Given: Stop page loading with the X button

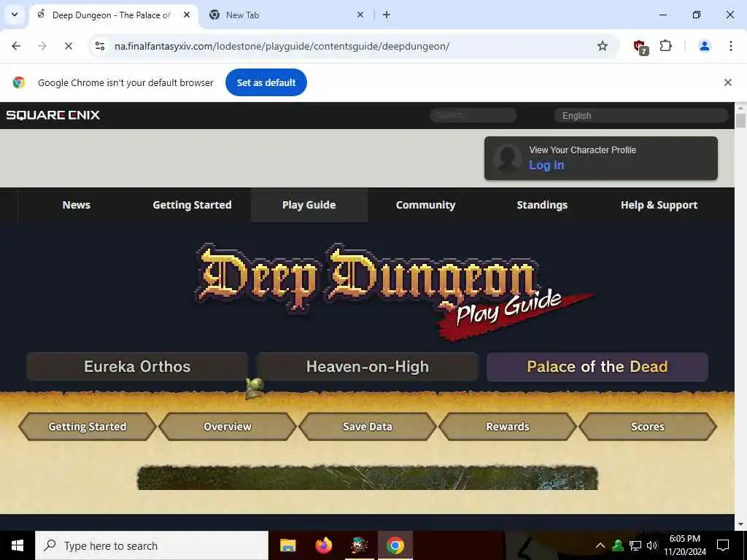Looking at the screenshot, I should coord(68,46).
